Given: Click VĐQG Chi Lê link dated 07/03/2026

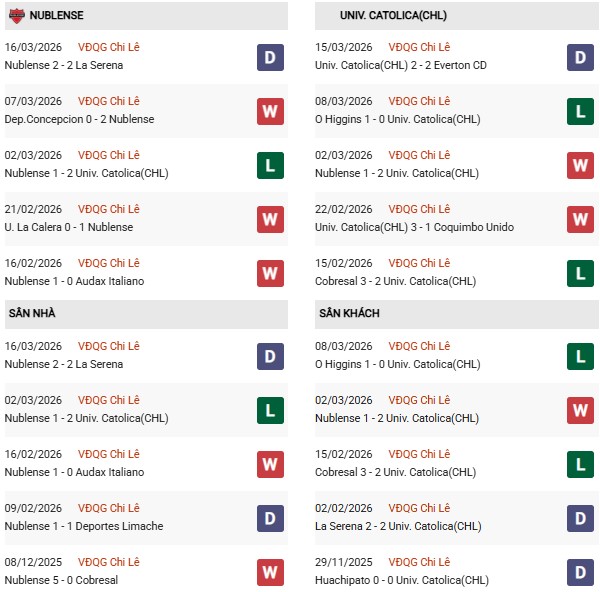Looking at the screenshot, I should [x=110, y=101].
